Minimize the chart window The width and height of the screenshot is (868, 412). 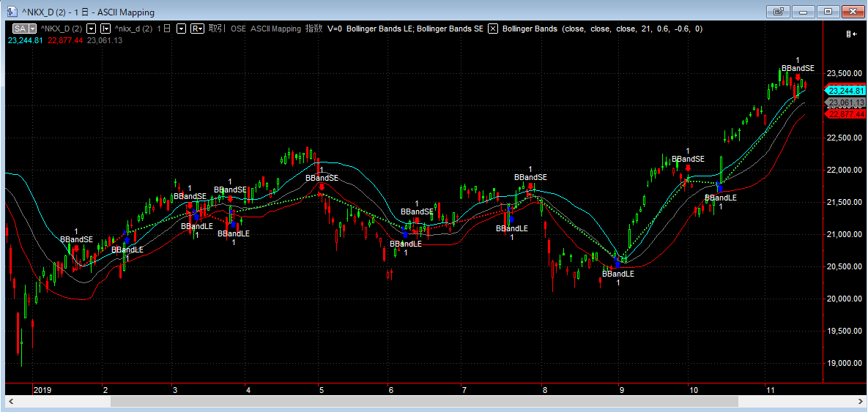coord(804,11)
